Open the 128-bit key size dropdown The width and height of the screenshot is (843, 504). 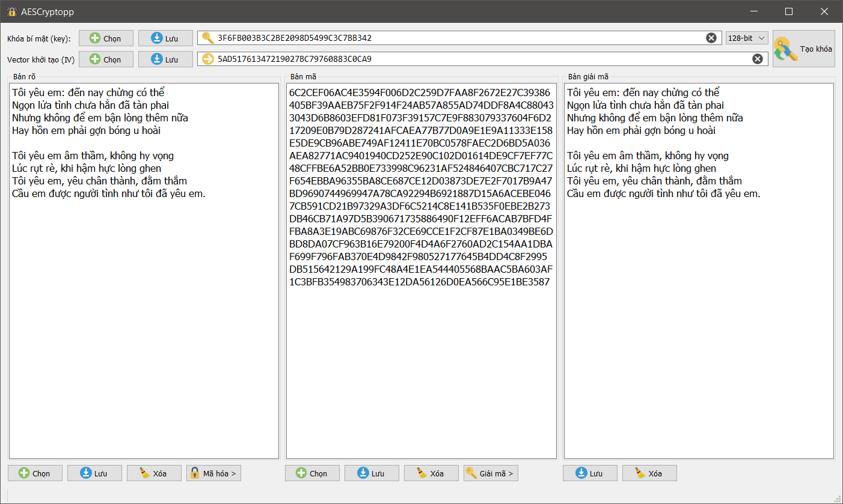[x=747, y=38]
